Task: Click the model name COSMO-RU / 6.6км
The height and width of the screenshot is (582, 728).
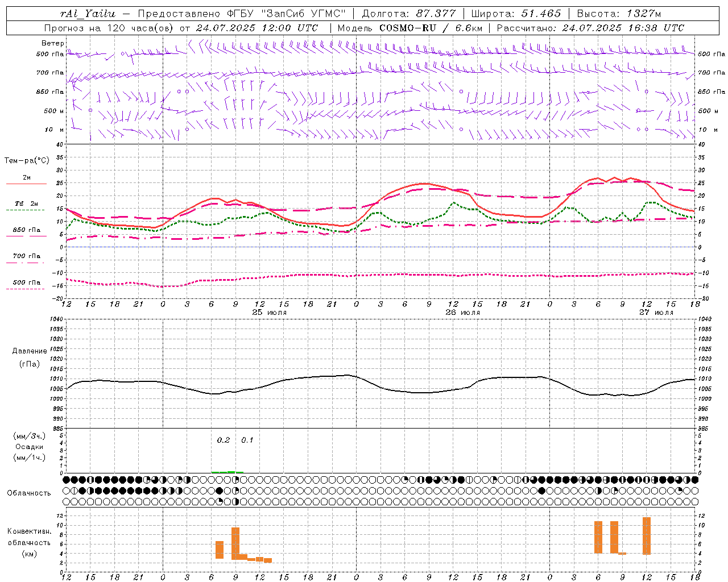Action: [431, 28]
